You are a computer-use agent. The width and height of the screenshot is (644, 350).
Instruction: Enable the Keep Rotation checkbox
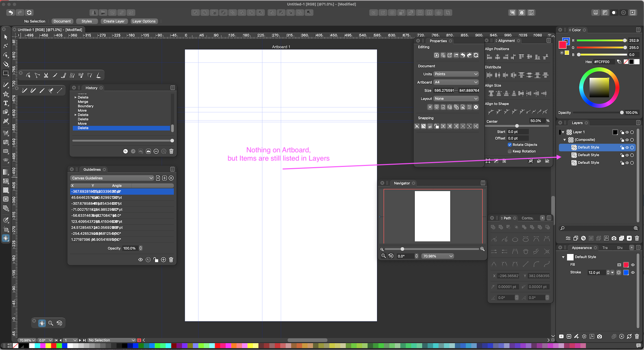point(510,151)
